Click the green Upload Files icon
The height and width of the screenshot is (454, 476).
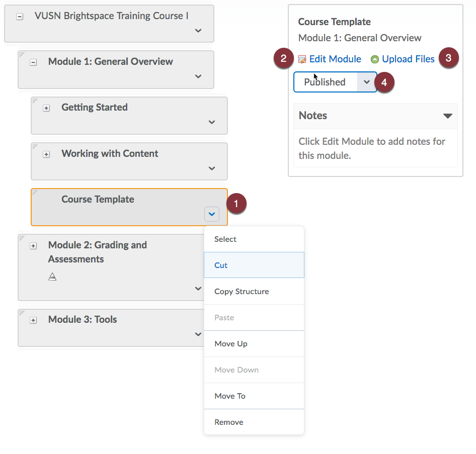click(x=374, y=59)
